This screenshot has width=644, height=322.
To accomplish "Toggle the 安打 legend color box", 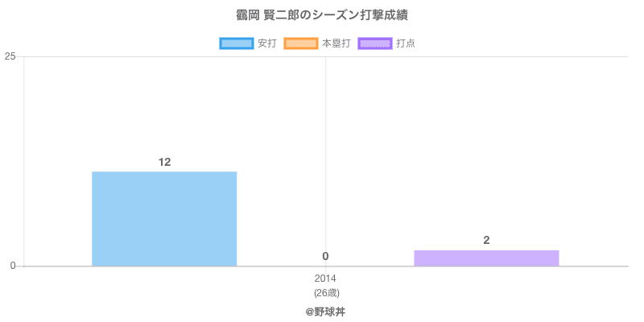I will 236,43.
